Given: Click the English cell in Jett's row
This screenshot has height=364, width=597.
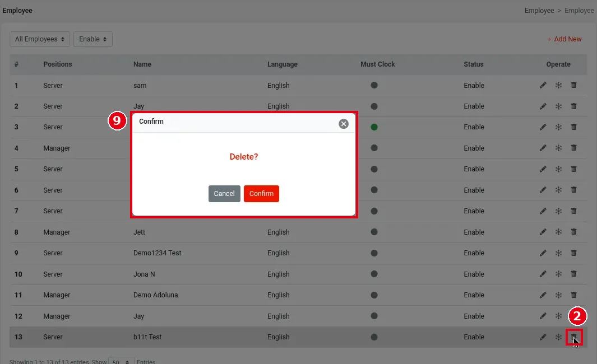Looking at the screenshot, I should coord(279,232).
